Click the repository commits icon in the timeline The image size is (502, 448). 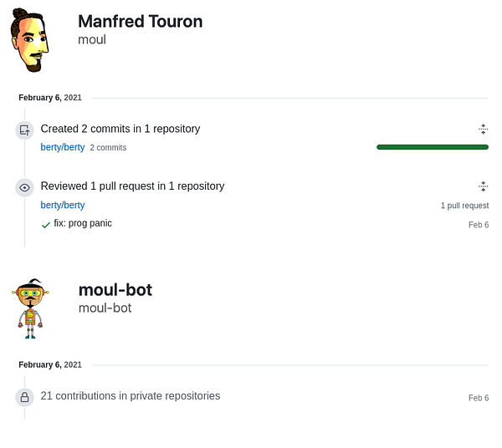point(24,130)
